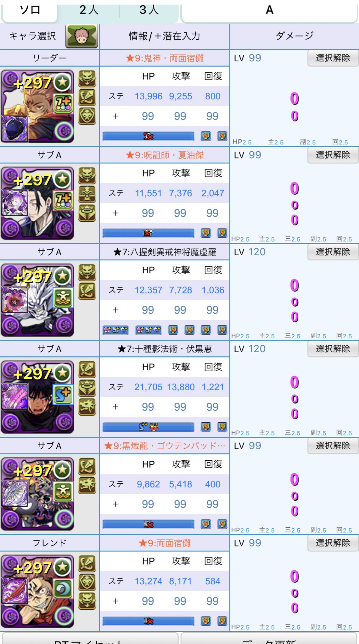
Task: Tap the super awakening badge on 伏黒恵
Action: (63, 394)
